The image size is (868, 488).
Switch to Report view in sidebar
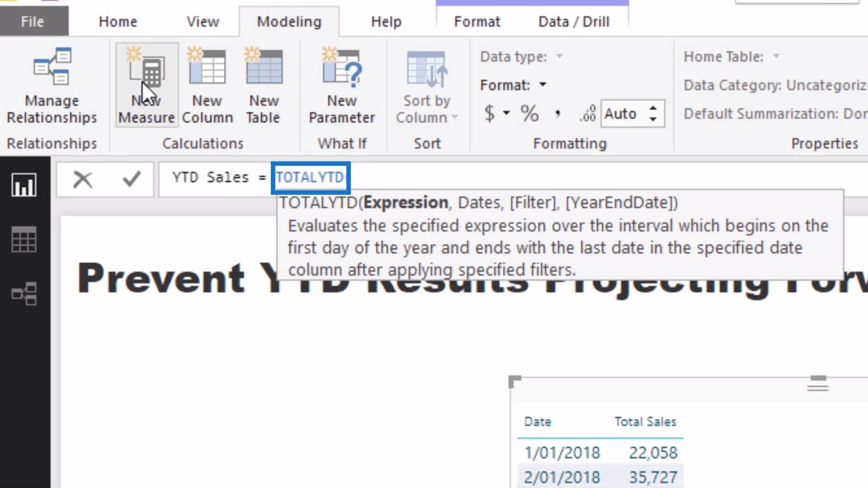tap(24, 185)
